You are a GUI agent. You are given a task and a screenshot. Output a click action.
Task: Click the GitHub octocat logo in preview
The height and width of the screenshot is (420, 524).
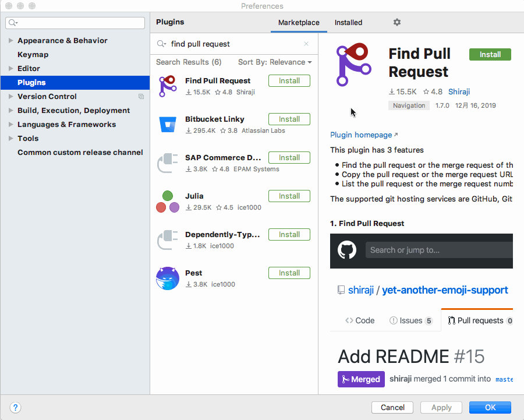pyautogui.click(x=347, y=250)
